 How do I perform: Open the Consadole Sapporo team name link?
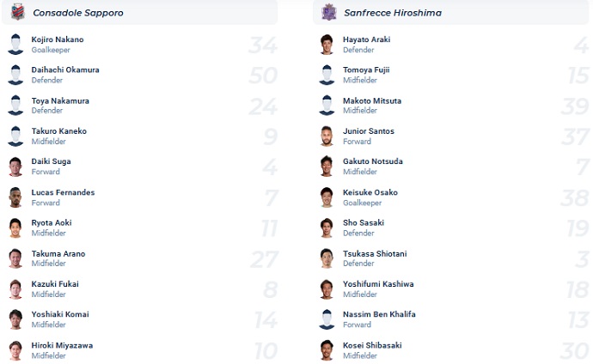tap(78, 13)
